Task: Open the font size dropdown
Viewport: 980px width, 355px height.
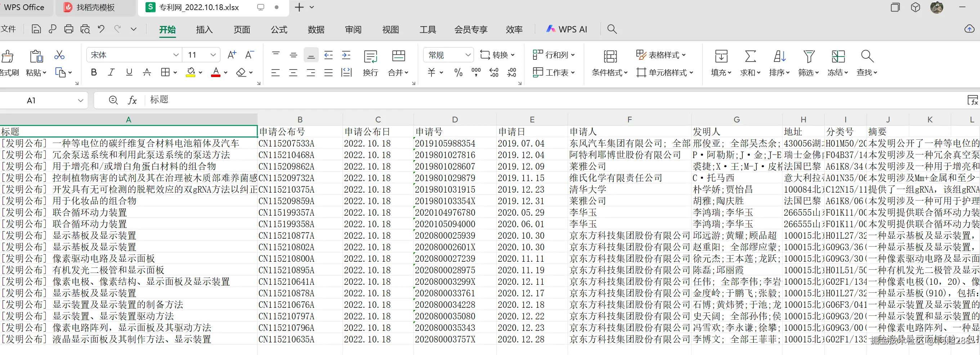Action: [x=213, y=55]
